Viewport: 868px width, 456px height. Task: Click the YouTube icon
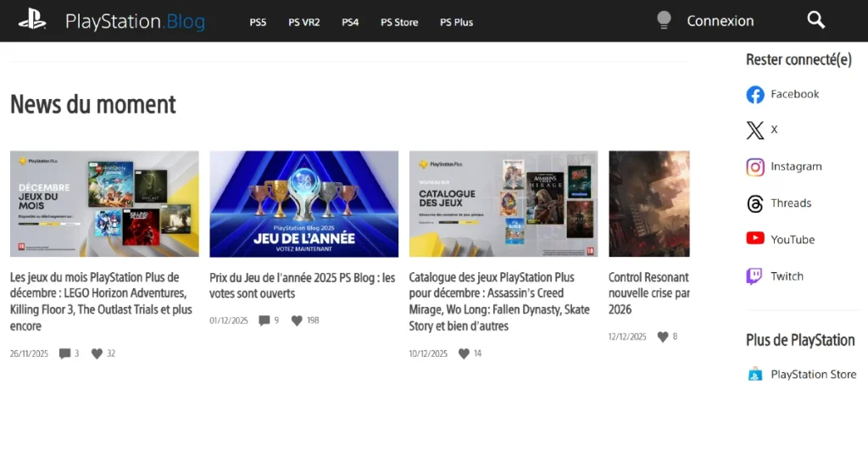[x=755, y=238]
